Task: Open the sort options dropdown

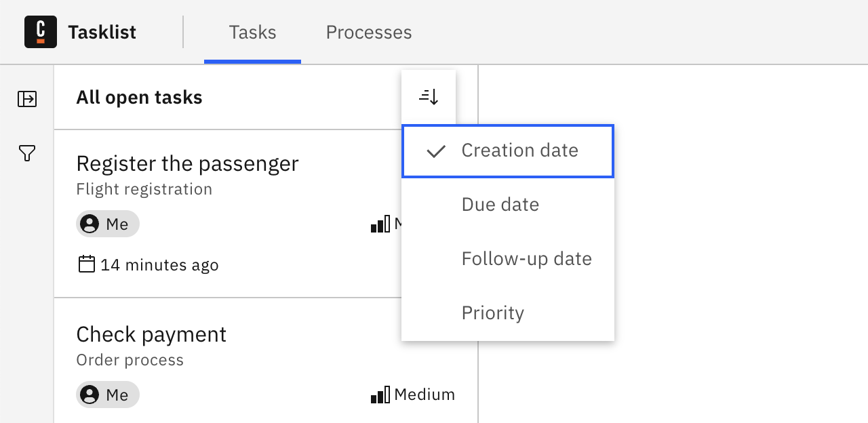Action: pos(429,96)
